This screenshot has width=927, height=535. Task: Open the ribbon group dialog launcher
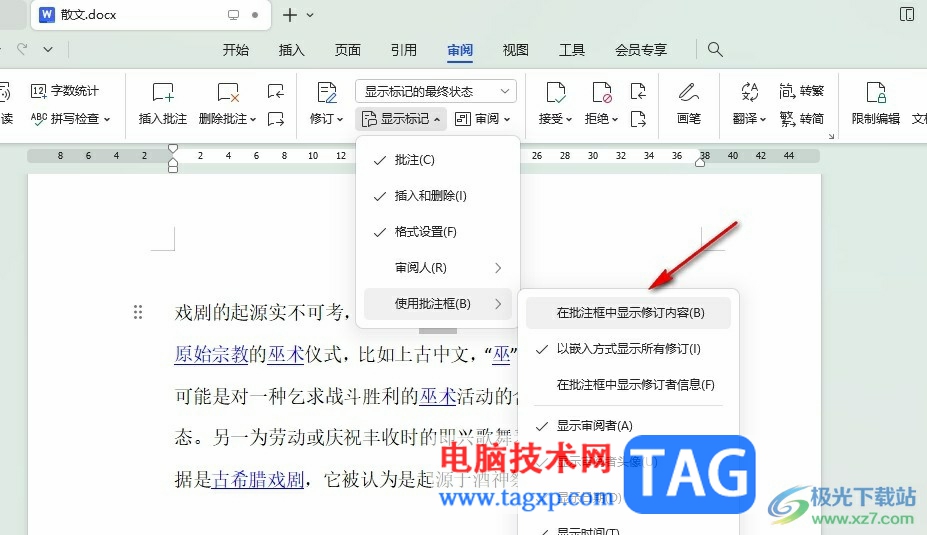tap(831, 137)
